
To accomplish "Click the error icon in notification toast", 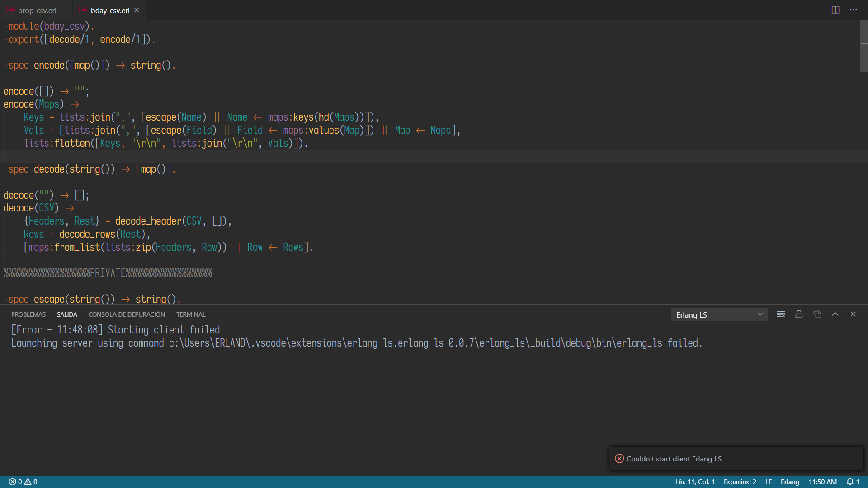I will (619, 459).
